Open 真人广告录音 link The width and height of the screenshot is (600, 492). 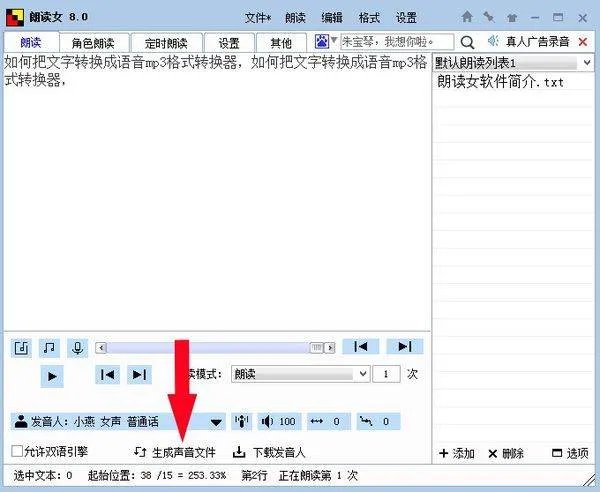pos(538,42)
